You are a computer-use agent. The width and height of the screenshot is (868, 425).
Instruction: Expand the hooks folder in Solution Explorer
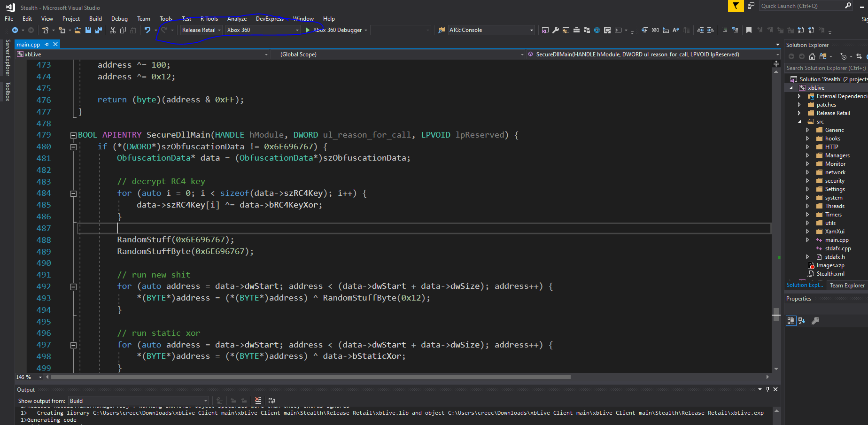point(807,138)
